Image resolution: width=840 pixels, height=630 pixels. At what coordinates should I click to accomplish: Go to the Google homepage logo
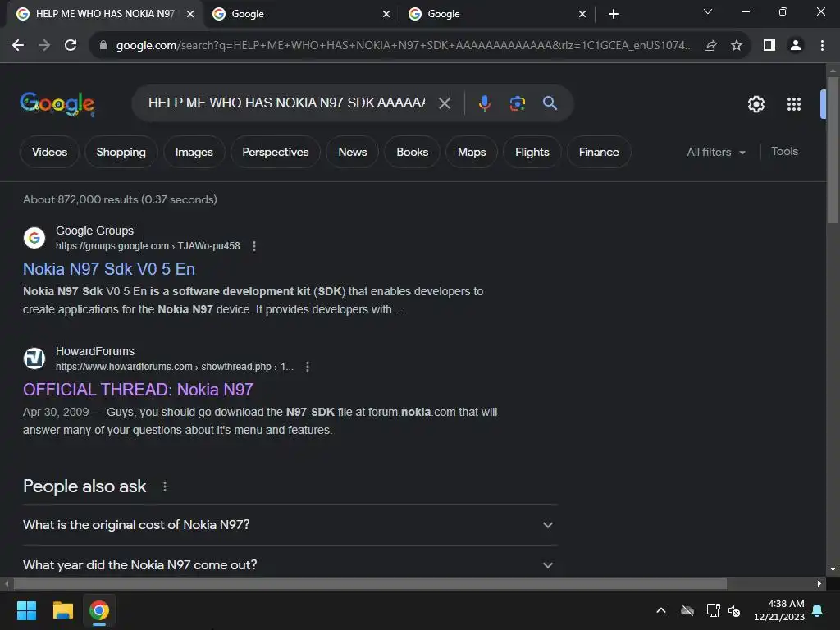[57, 103]
